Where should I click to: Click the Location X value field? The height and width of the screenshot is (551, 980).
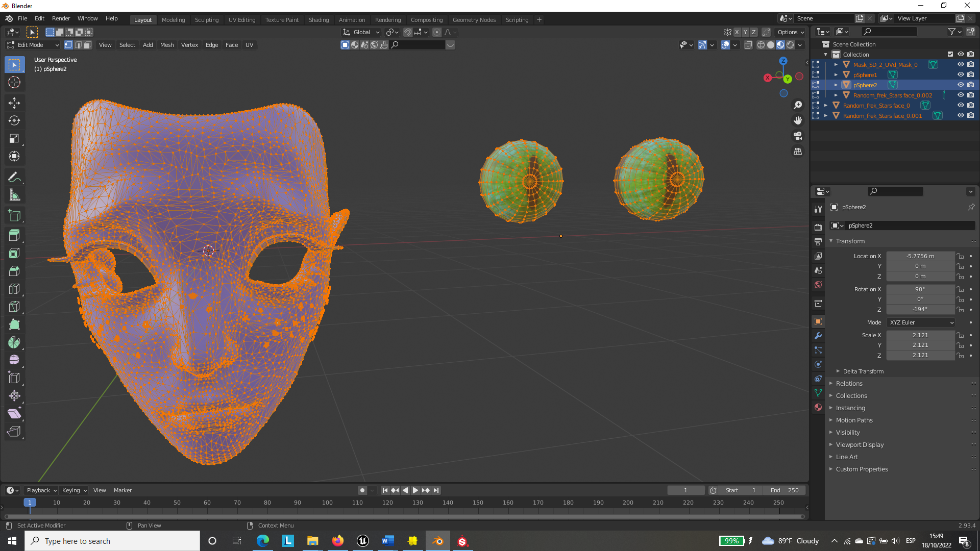tap(920, 256)
